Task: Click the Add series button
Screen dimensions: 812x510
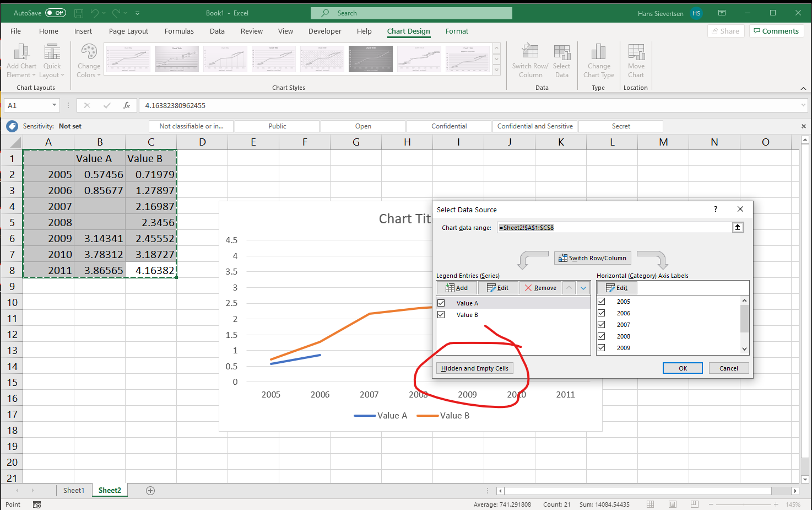Action: coord(457,288)
